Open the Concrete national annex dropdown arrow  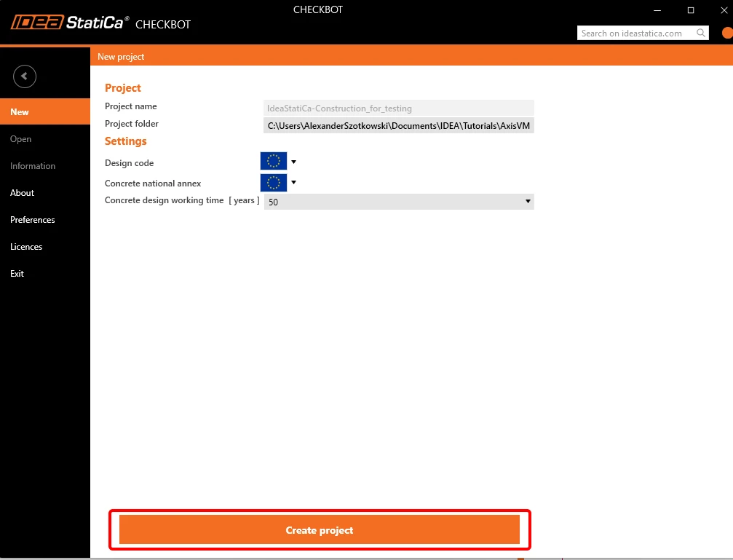tap(293, 182)
